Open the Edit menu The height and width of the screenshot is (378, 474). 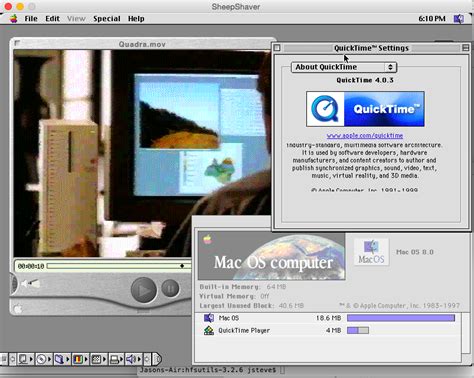pyautogui.click(x=52, y=19)
